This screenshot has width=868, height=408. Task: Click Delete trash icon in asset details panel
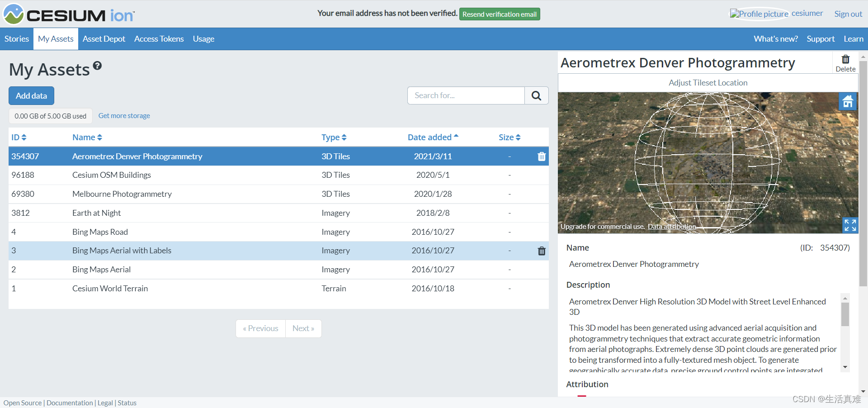[845, 63]
